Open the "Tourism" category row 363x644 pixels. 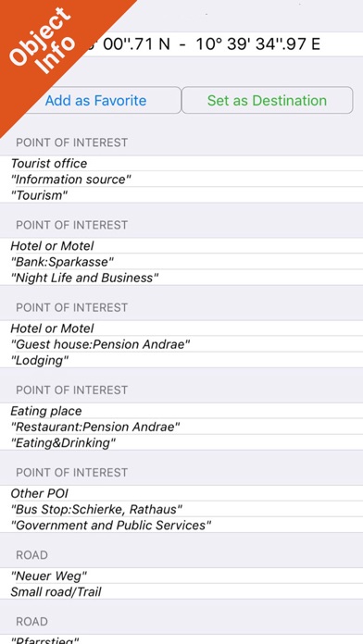coord(181,195)
